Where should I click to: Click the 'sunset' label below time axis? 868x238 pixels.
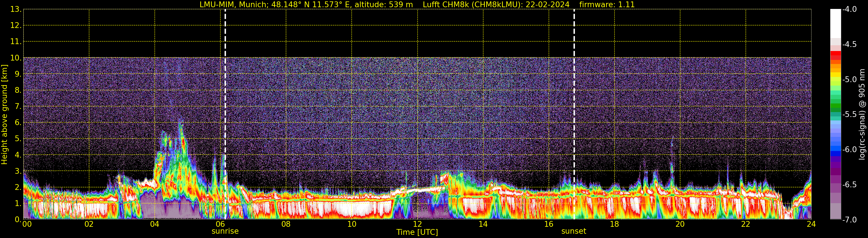[x=574, y=231]
